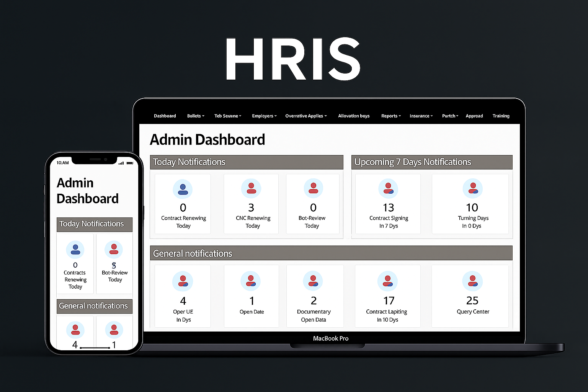The height and width of the screenshot is (392, 588).
Task: Click the Query Center user icon
Action: pyautogui.click(x=472, y=281)
